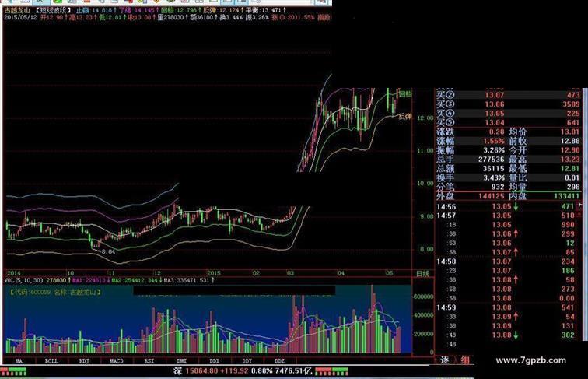
Task: Click the 日线 period label
Action: (422, 274)
